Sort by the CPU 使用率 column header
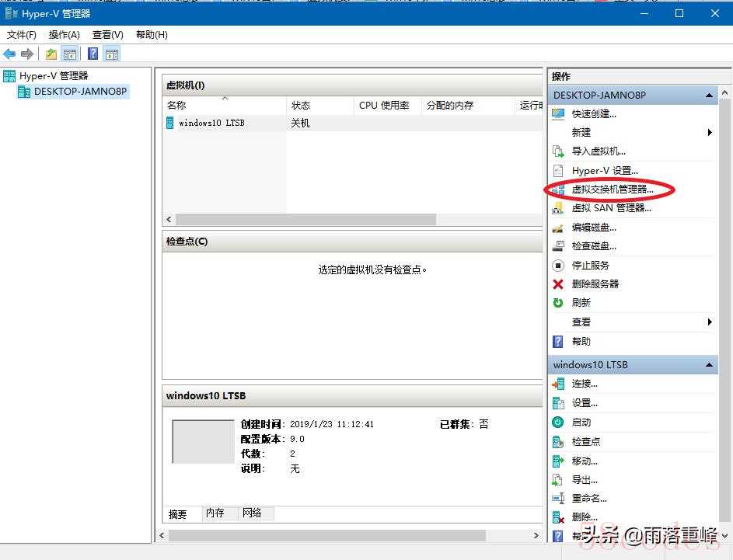Screen dimensions: 733x560 point(388,106)
